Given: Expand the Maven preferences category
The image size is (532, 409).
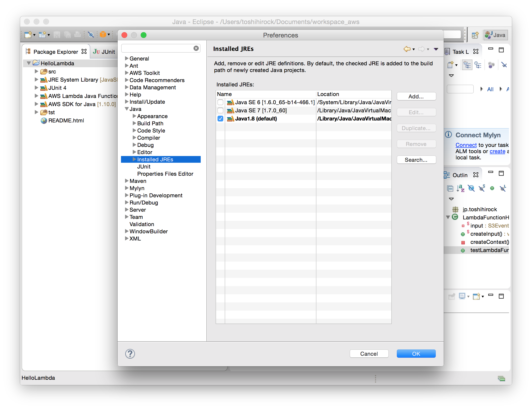Looking at the screenshot, I should point(126,181).
